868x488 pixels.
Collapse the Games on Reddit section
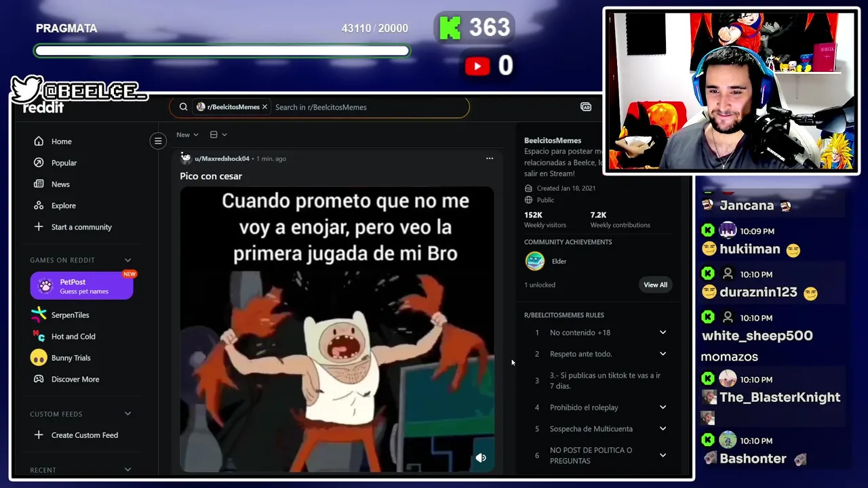coord(127,260)
